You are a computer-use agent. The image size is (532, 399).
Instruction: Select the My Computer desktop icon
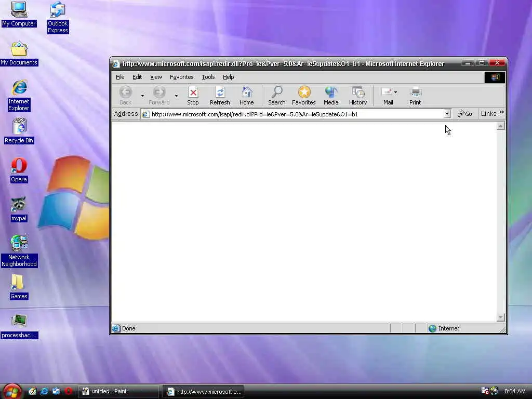(x=19, y=14)
